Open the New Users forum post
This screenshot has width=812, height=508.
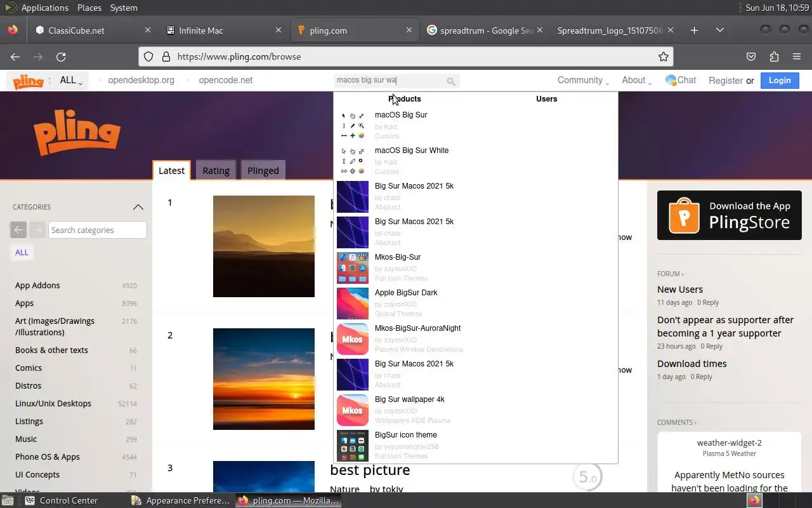(x=680, y=289)
